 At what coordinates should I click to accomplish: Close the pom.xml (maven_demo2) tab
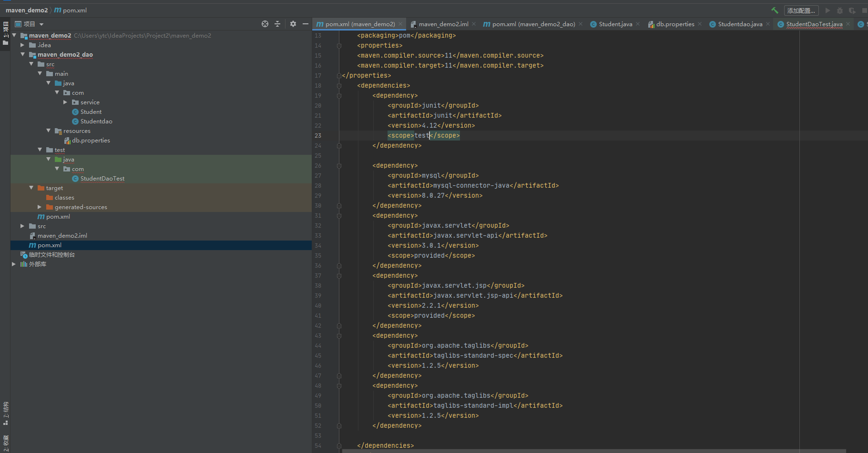coord(400,24)
